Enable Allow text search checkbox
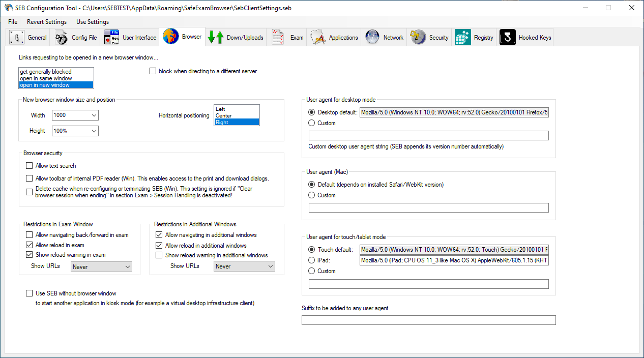This screenshot has width=644, height=358. click(x=29, y=166)
